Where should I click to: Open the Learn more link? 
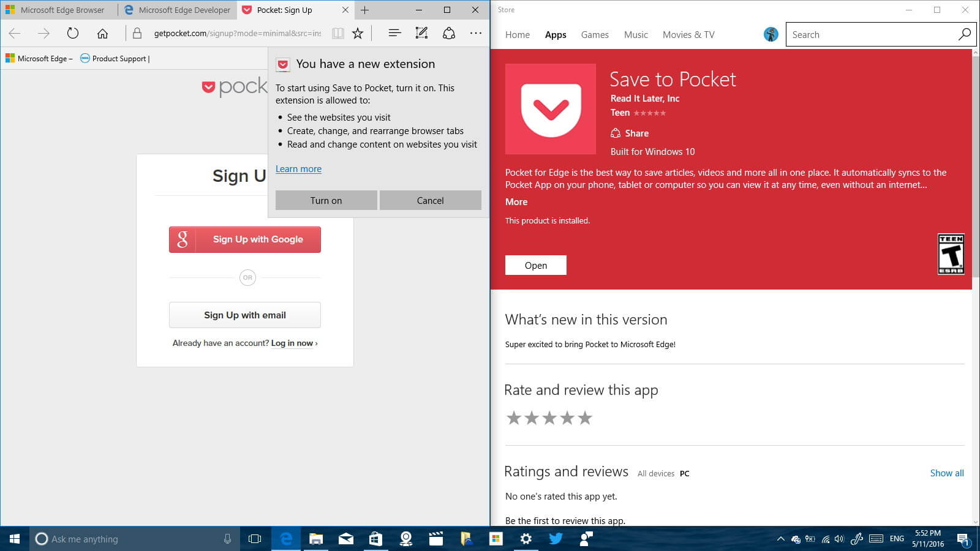point(298,169)
